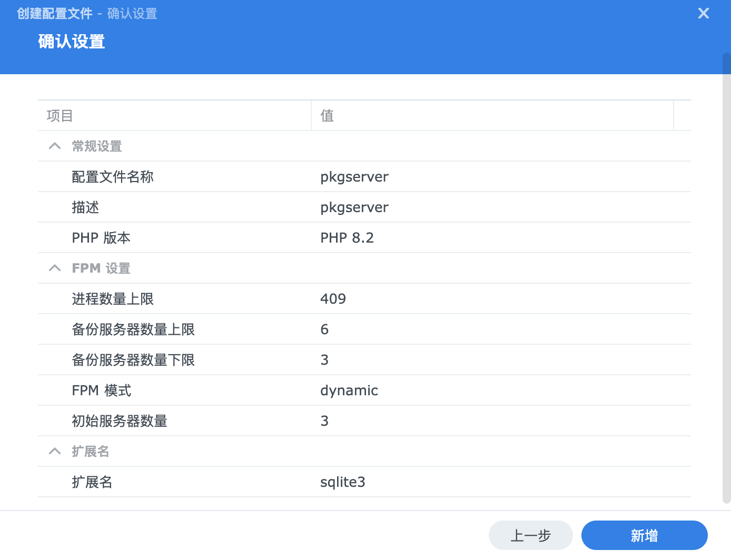Collapse the 扩展名 group header
Screen dimensions: 731x560
pos(55,452)
